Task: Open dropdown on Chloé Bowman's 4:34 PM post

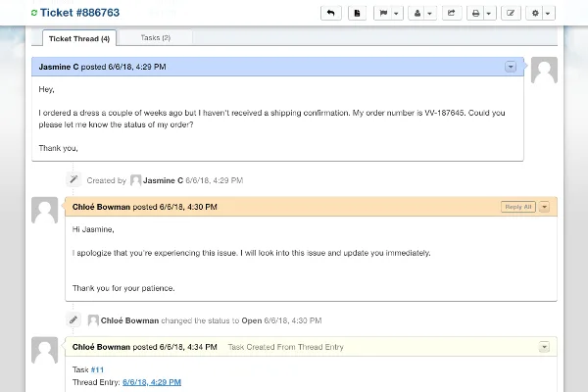Action: pos(544,347)
